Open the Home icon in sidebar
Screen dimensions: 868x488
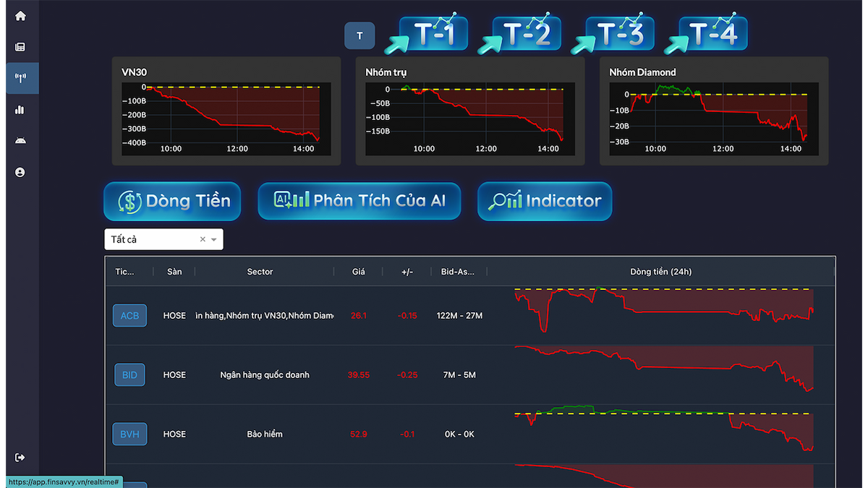click(20, 16)
